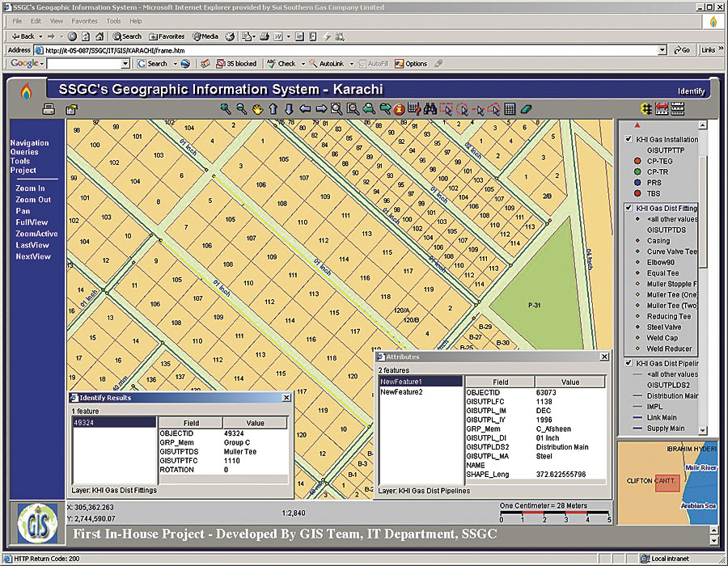Open the address bar dropdown arrow
The image size is (728, 566).
click(x=662, y=50)
